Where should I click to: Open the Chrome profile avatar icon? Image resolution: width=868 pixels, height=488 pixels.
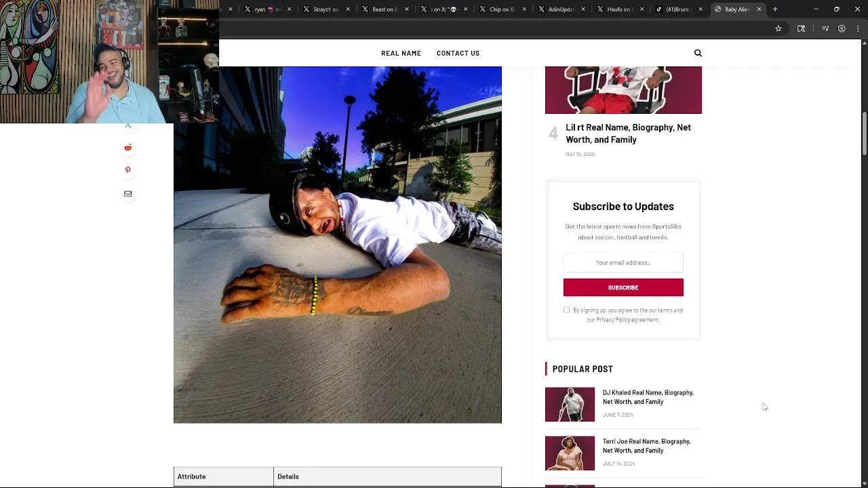pos(842,28)
